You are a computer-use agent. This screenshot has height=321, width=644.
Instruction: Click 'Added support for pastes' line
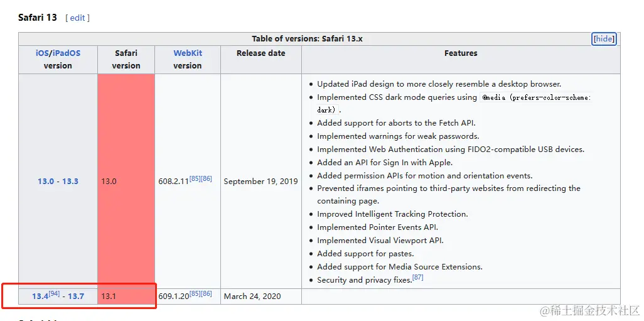point(365,254)
